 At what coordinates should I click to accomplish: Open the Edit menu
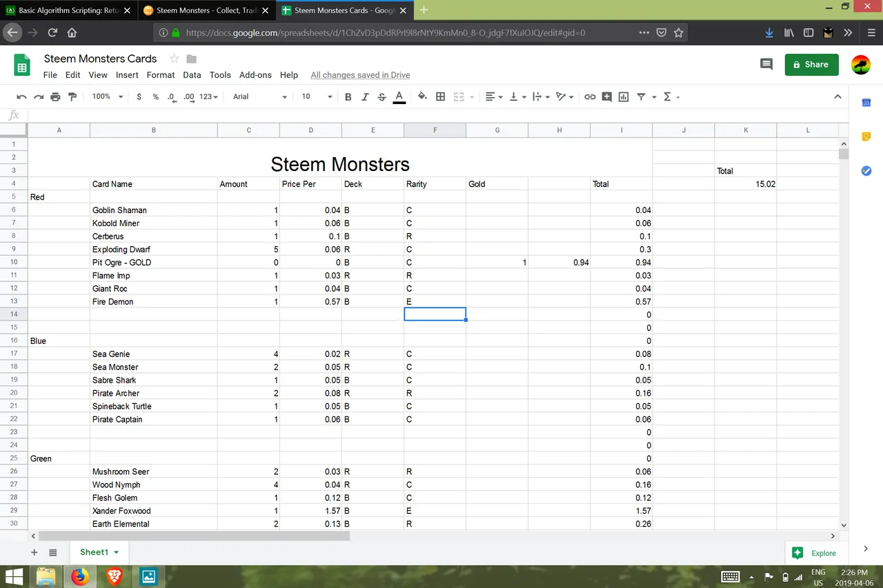(72, 75)
